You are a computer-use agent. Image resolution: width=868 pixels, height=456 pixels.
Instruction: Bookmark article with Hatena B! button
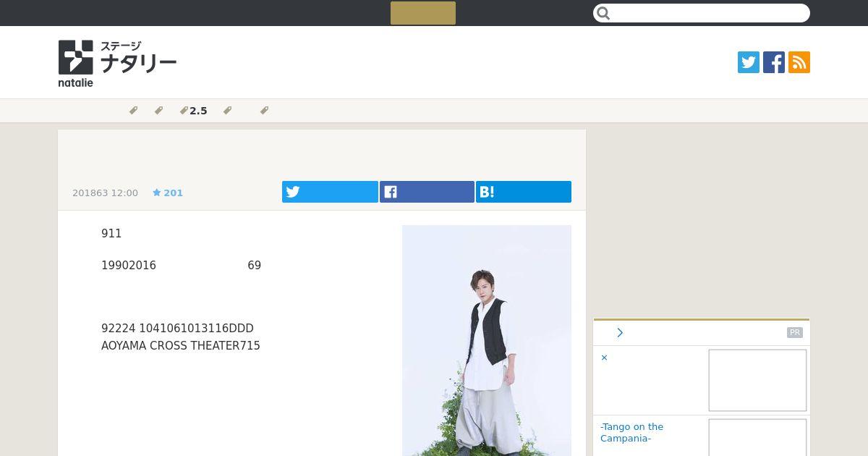(x=524, y=192)
